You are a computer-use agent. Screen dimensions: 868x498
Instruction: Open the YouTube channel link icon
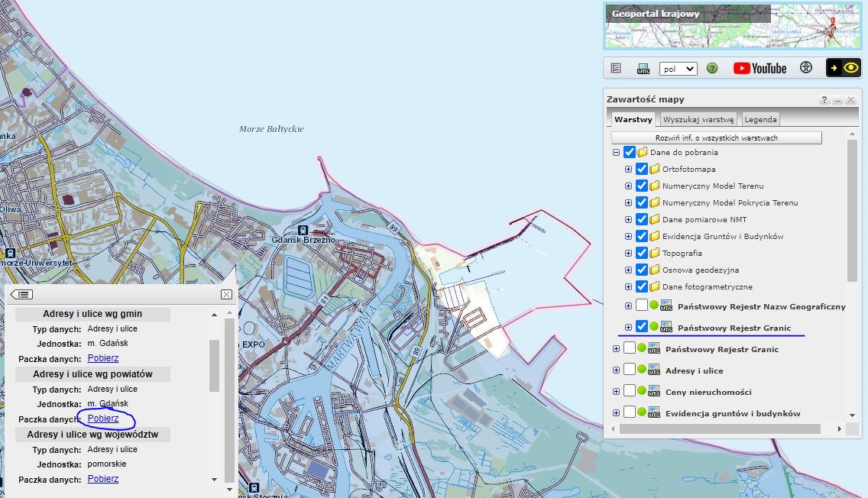coord(759,68)
